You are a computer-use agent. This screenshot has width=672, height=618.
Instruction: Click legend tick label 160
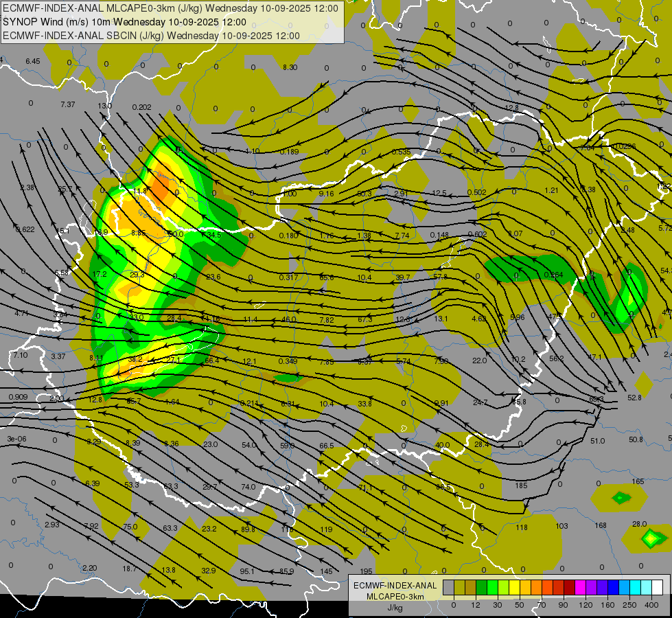(x=607, y=605)
